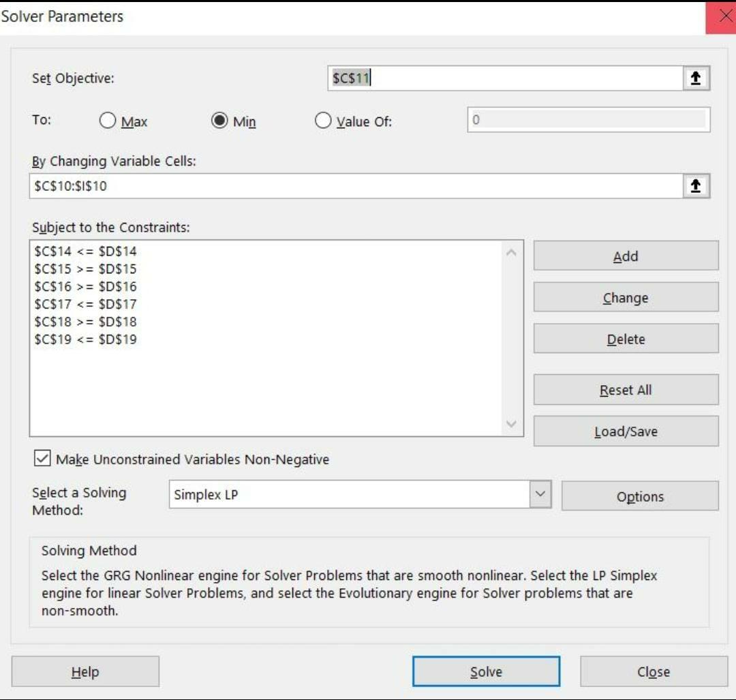The image size is (736, 700).
Task: Select the Min radio button
Action: tap(219, 121)
